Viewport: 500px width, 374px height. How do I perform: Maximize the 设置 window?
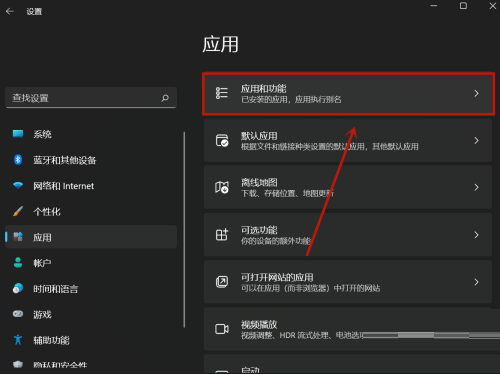click(x=463, y=6)
